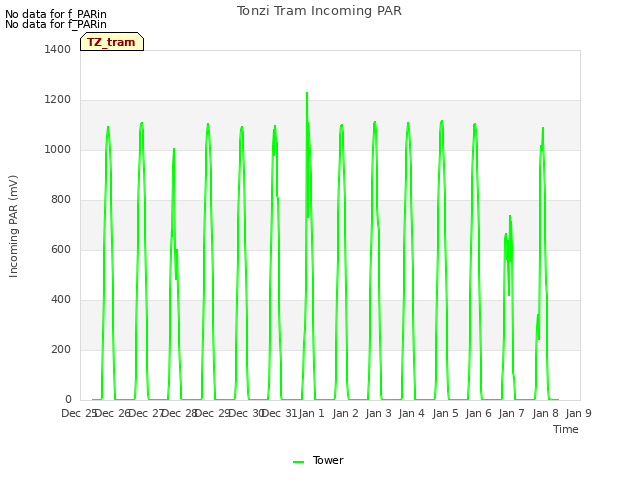640x480 pixels.
Task: Click the 'Jan 4' x-axis tick label
Action: point(412,413)
